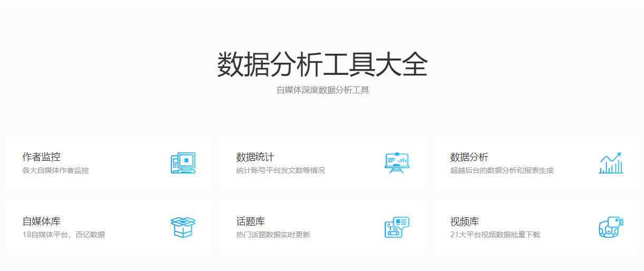Click the 自媒体库 open box icon
The image size is (644, 271).
click(183, 227)
